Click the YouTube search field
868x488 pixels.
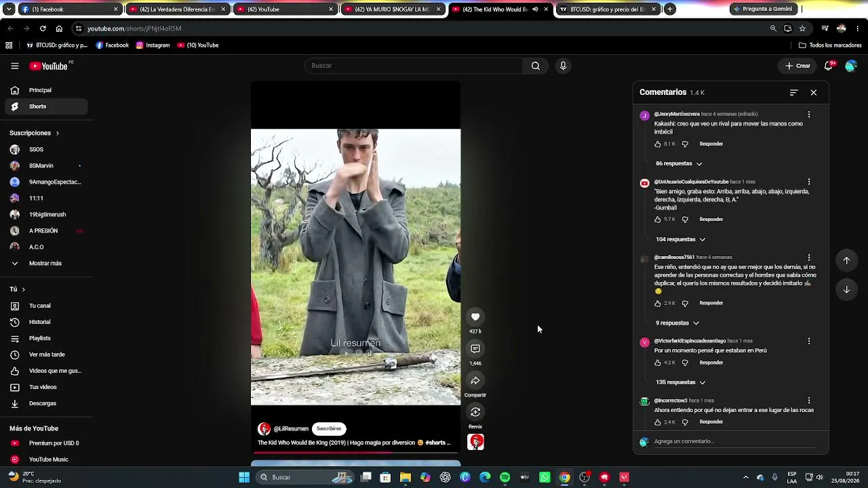coord(414,66)
